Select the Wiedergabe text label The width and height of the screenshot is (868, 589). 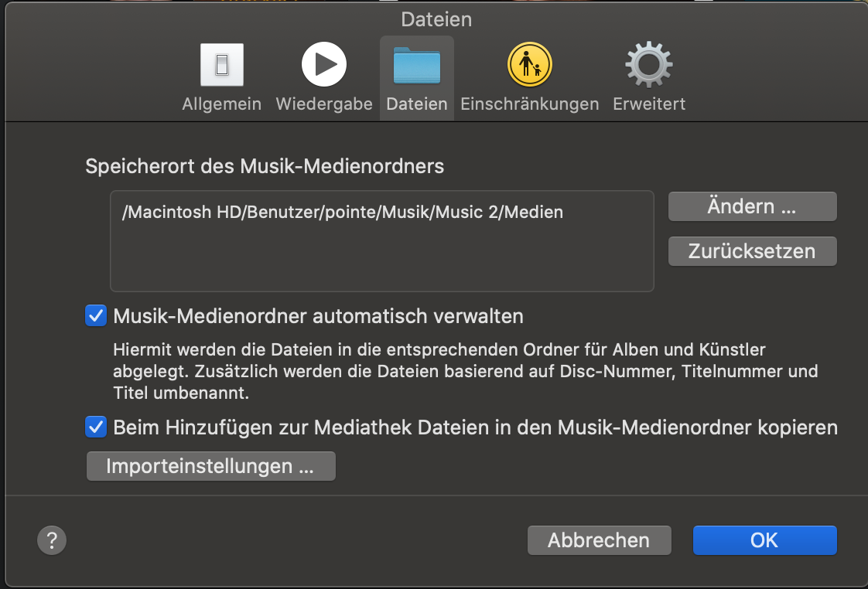tap(324, 104)
